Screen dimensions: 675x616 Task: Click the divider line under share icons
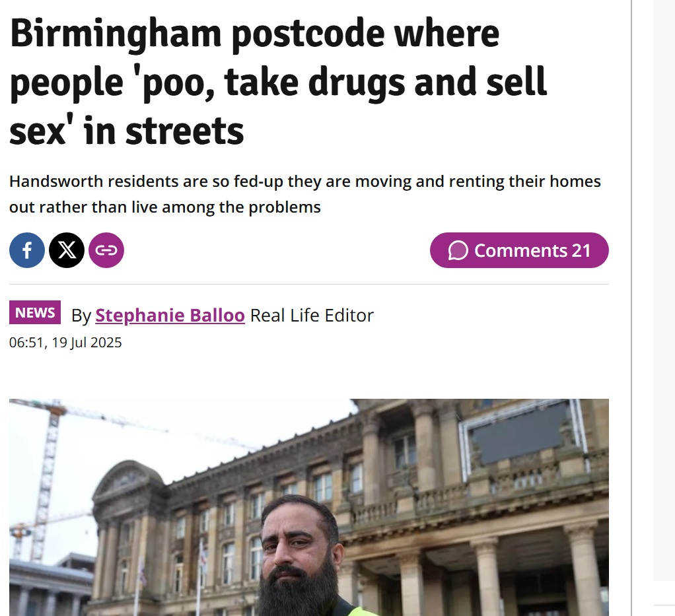pos(309,284)
